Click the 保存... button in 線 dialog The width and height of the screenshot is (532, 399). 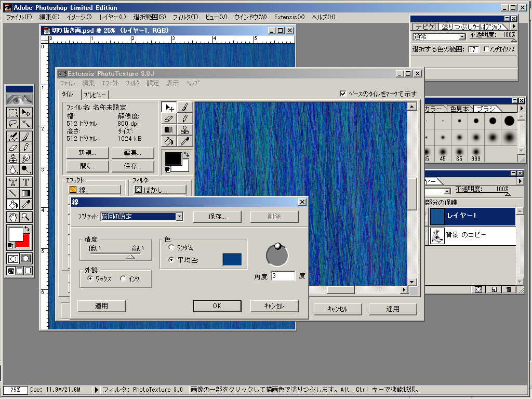pyautogui.click(x=217, y=217)
